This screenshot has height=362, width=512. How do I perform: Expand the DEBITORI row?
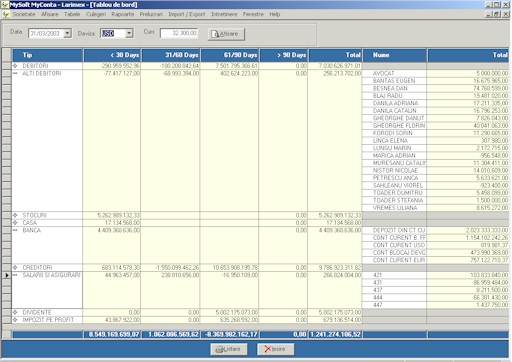(15, 66)
